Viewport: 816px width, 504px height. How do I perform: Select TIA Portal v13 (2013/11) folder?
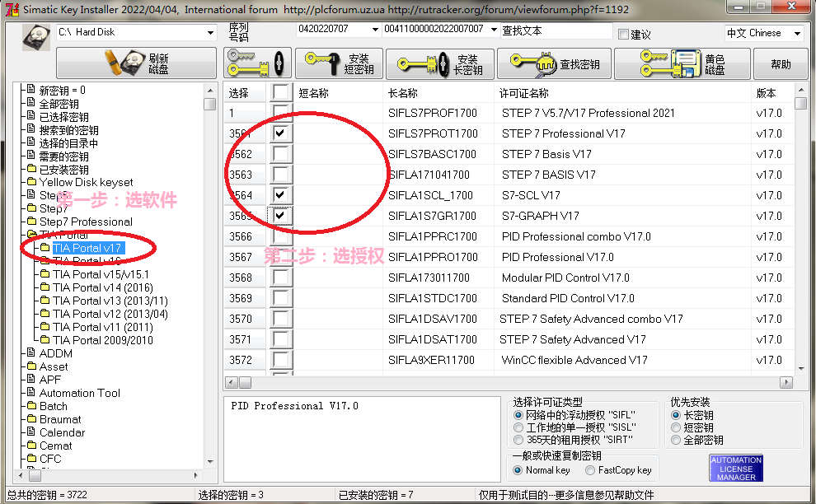click(110, 301)
